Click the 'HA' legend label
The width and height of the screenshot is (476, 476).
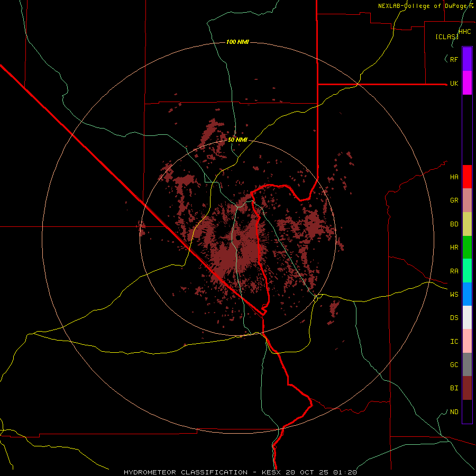pyautogui.click(x=454, y=177)
